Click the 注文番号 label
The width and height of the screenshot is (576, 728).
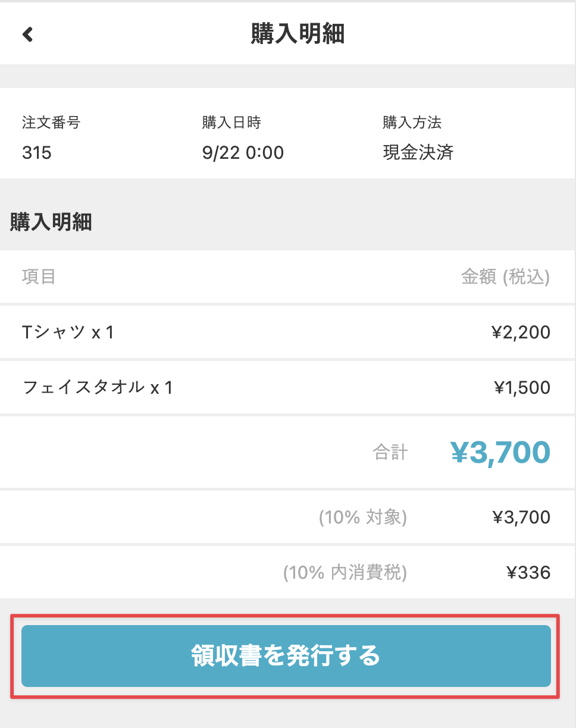point(51,123)
